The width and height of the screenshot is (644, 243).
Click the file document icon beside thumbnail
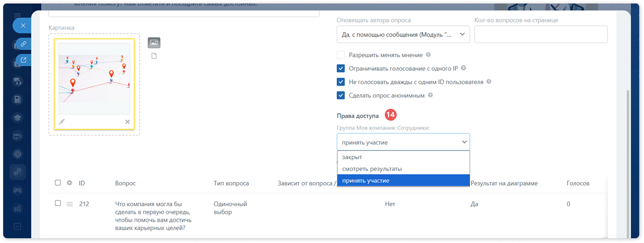click(154, 56)
